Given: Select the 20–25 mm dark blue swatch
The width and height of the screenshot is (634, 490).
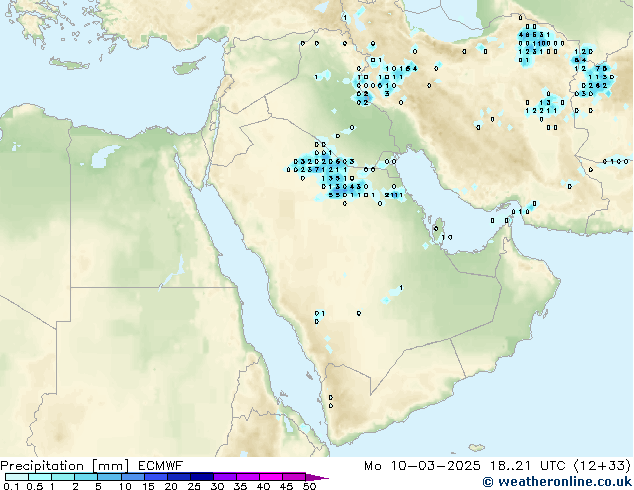Looking at the screenshot, I should 178,477.
